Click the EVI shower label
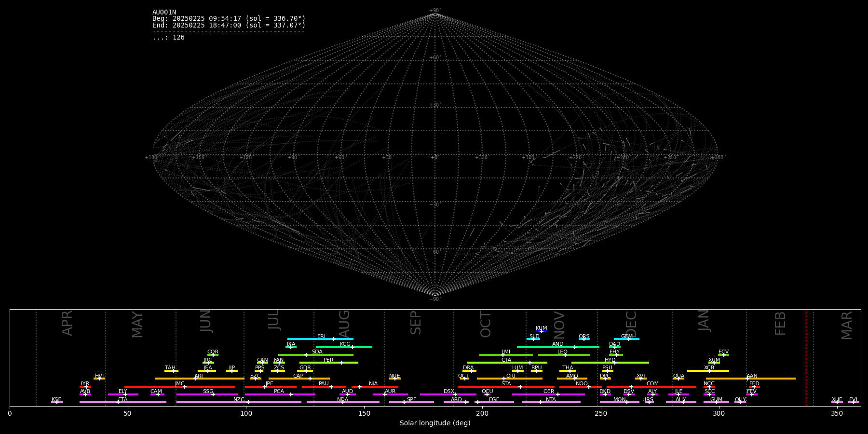 click(x=853, y=400)
